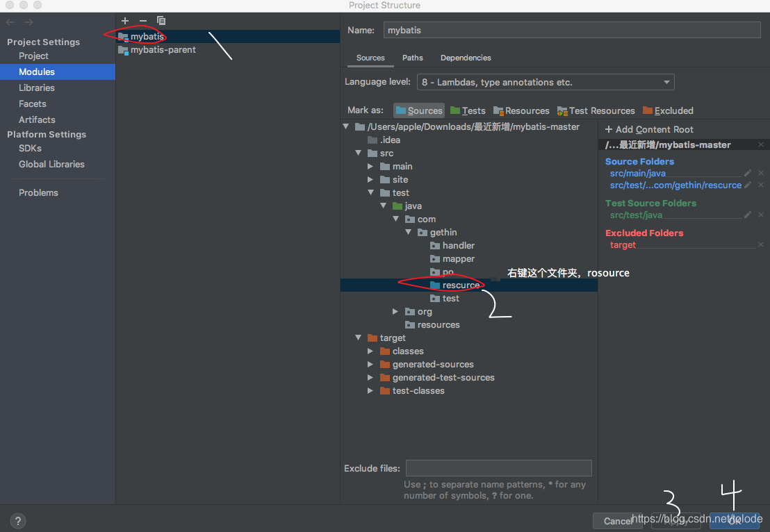Viewport: 770px width, 532px height.
Task: Mark folder as Tests
Action: point(468,110)
